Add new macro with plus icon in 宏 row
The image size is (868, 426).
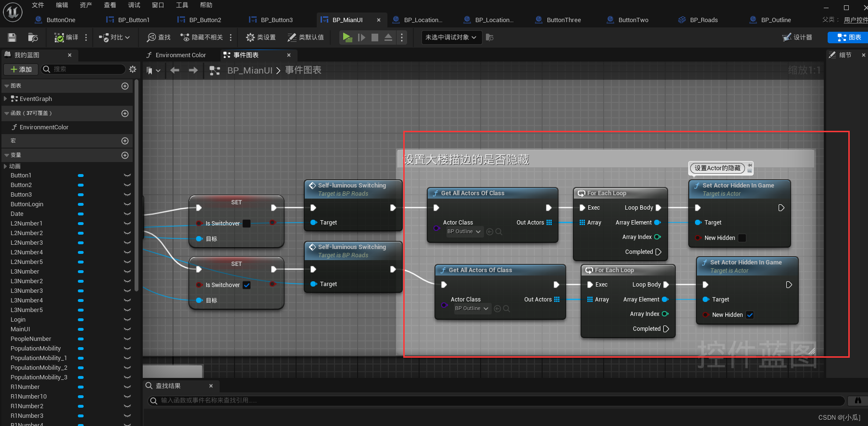[125, 141]
